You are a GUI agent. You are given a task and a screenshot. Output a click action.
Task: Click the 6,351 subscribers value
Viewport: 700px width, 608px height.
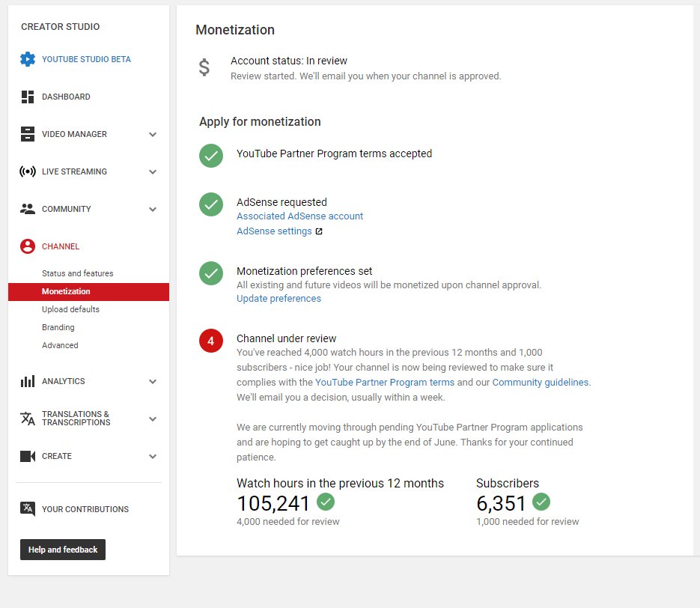click(x=501, y=503)
